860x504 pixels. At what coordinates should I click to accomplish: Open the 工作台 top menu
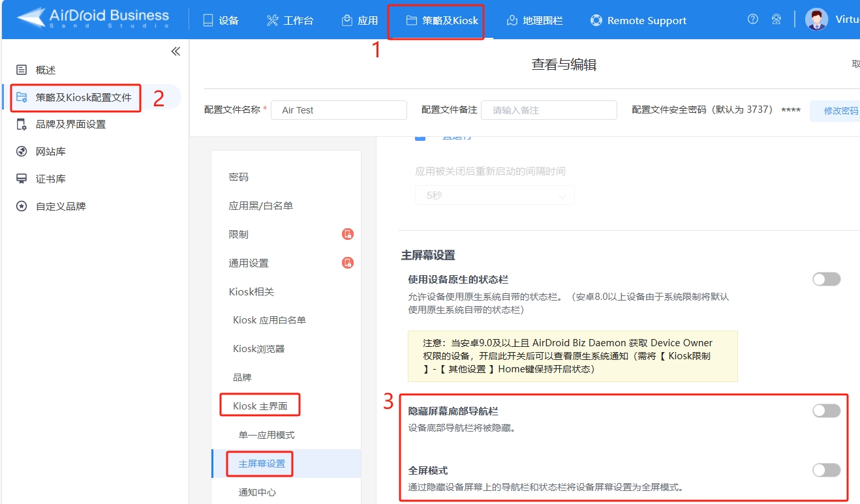[x=290, y=20]
